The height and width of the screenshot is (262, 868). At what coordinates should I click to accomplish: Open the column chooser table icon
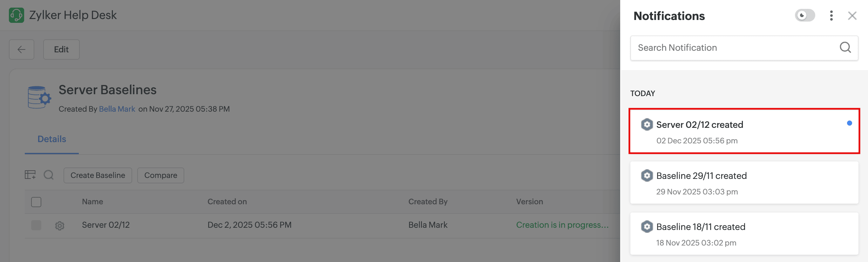(30, 175)
